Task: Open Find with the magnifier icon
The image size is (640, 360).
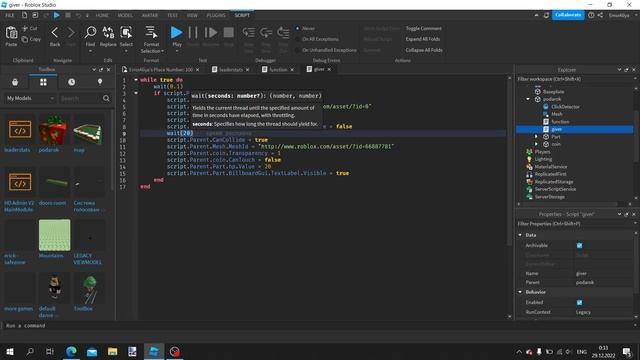Action: tap(90, 33)
